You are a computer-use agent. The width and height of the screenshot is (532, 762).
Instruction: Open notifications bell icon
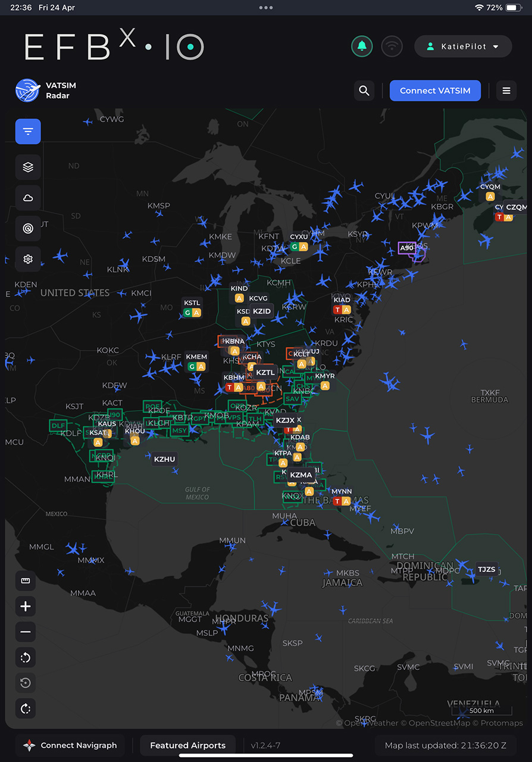tap(362, 46)
